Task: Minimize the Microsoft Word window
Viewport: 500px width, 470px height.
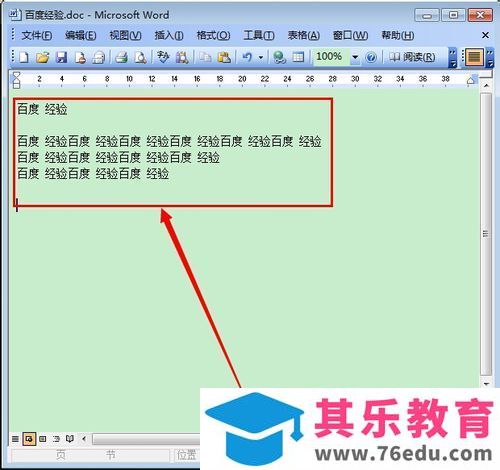Action: pos(427,15)
